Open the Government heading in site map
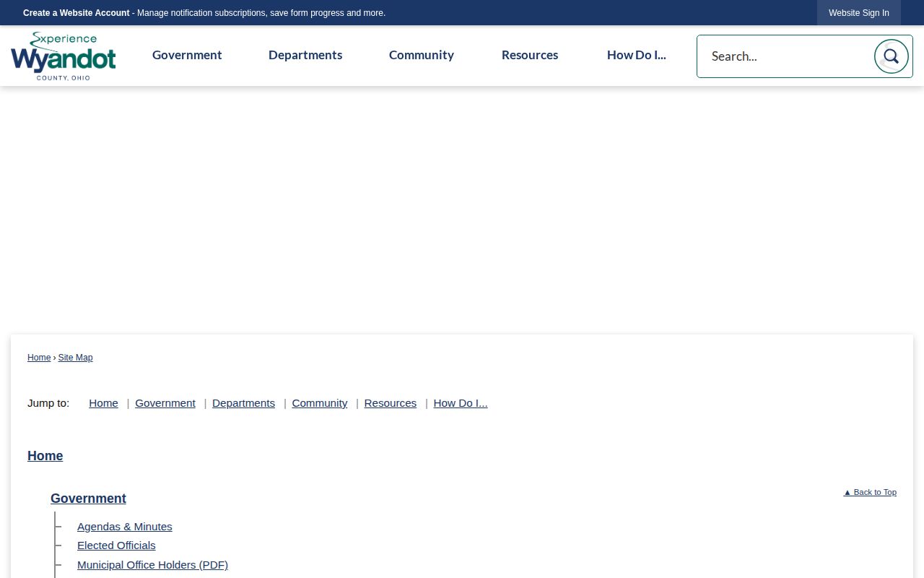The width and height of the screenshot is (924, 578). (88, 499)
